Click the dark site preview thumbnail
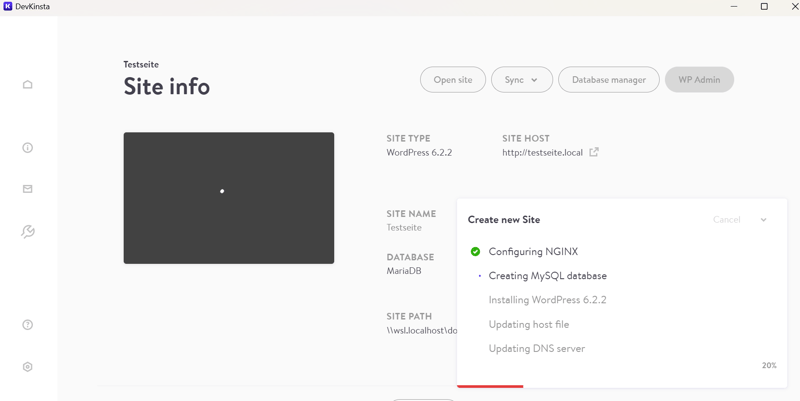The width and height of the screenshot is (800, 401). pos(229,198)
